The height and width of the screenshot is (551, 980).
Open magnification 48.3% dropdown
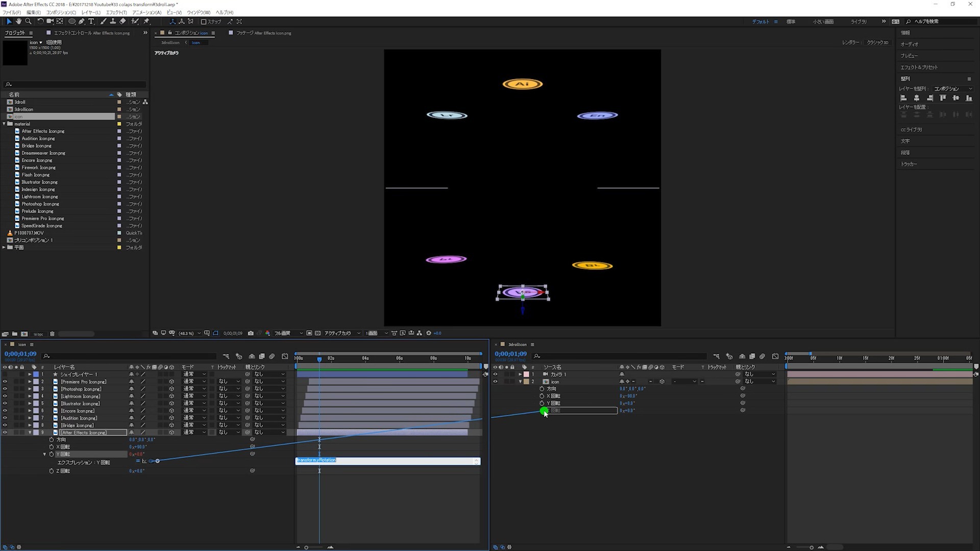click(189, 333)
